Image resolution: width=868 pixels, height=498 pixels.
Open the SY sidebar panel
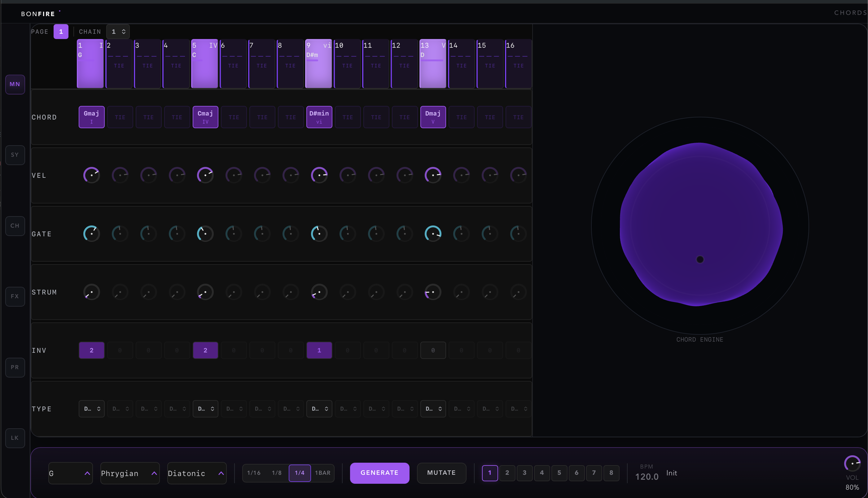click(x=15, y=155)
